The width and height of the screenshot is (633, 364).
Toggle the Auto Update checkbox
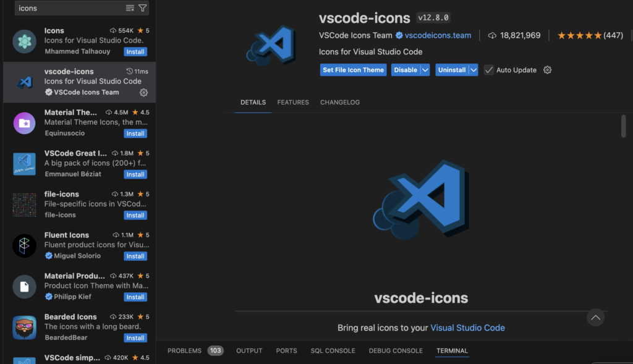(x=489, y=70)
